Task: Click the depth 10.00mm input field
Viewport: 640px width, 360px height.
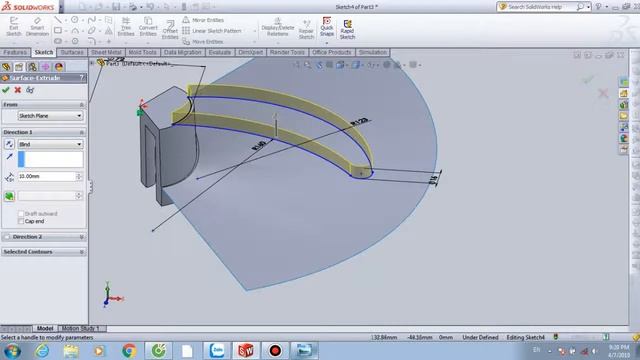Action: point(46,176)
